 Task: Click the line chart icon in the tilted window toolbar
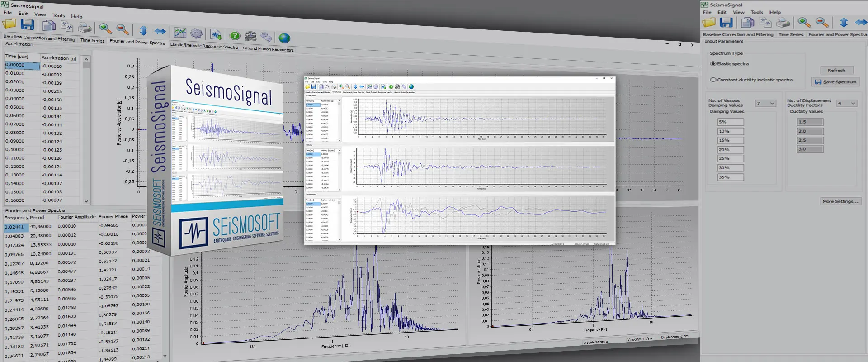180,32
